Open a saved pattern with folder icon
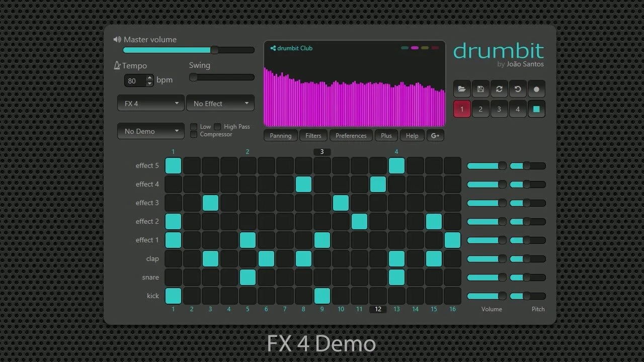644x362 pixels. click(462, 89)
